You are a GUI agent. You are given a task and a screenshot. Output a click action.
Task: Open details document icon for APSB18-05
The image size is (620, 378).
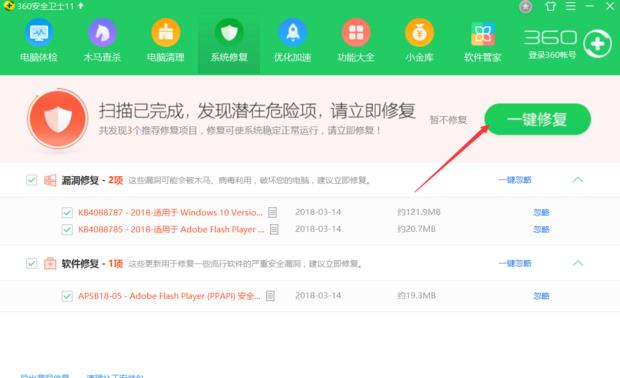pos(270,296)
